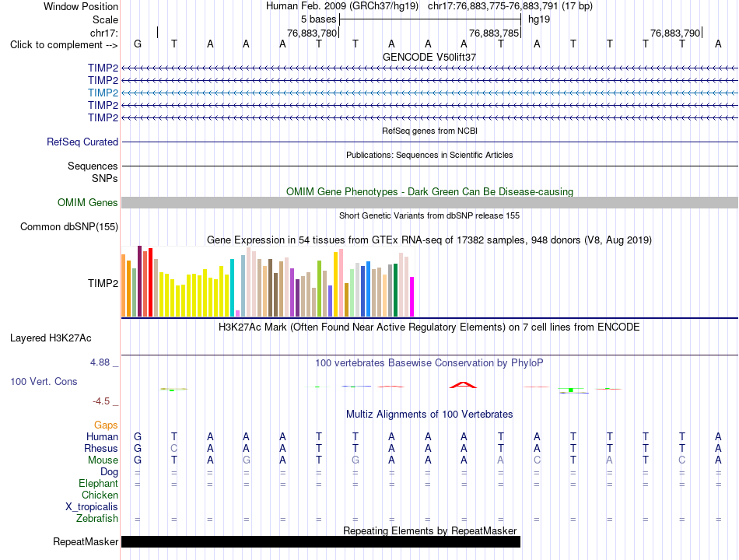Click the OMIM Gene Phenotypes green title
Viewport: 739px width, 560px height.
pos(429,192)
